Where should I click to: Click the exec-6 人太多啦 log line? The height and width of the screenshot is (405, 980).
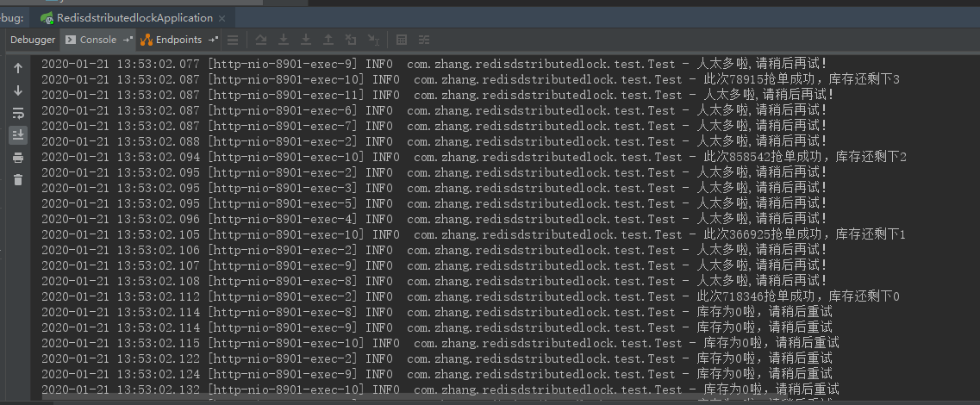[434, 110]
